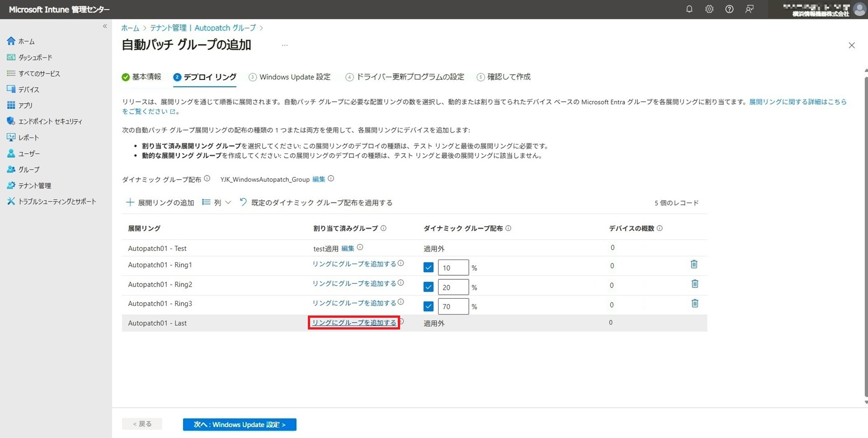Click 展開リング column header
This screenshot has height=438, width=868.
(x=144, y=228)
